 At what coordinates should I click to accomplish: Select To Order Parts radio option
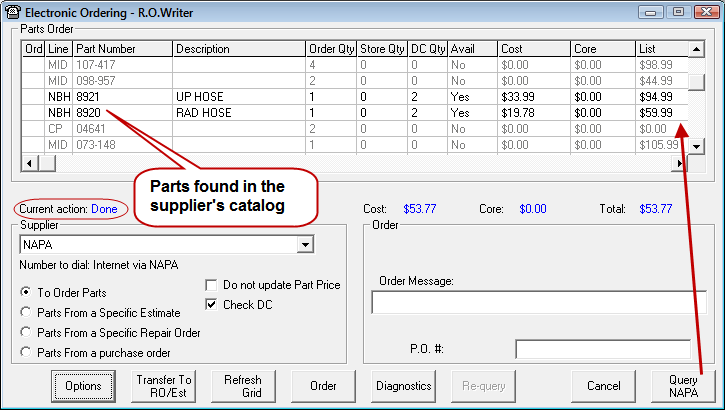point(26,293)
